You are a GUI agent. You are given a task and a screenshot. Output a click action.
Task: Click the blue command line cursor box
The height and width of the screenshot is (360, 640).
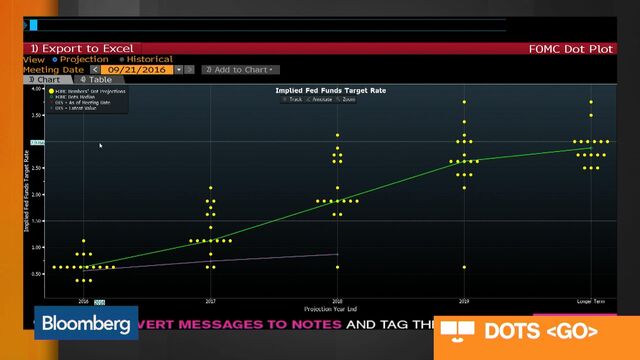point(33,25)
